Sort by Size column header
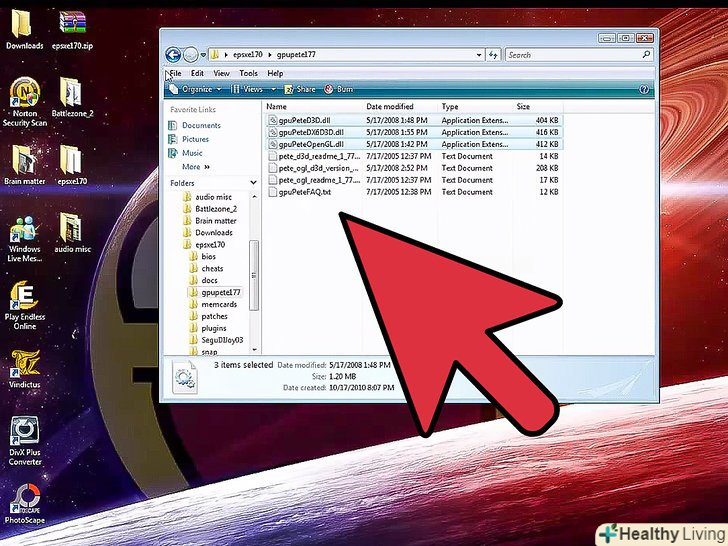The image size is (728, 546). 538,106
